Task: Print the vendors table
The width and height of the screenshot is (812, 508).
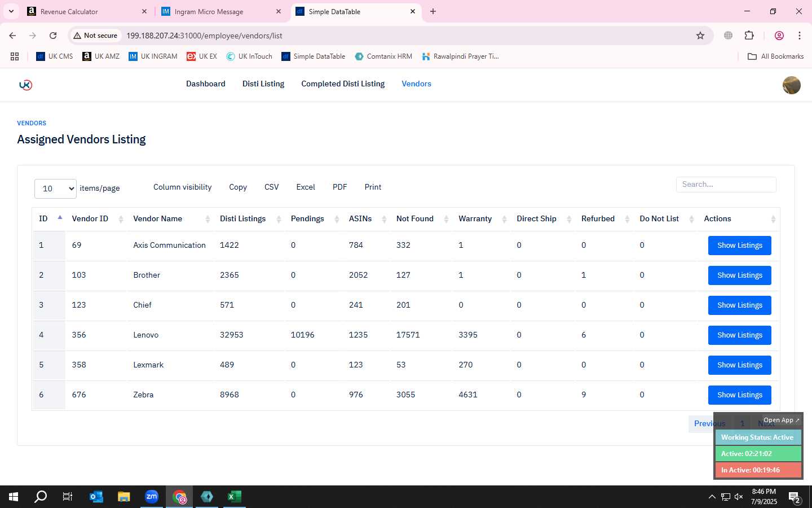Action: click(x=373, y=187)
